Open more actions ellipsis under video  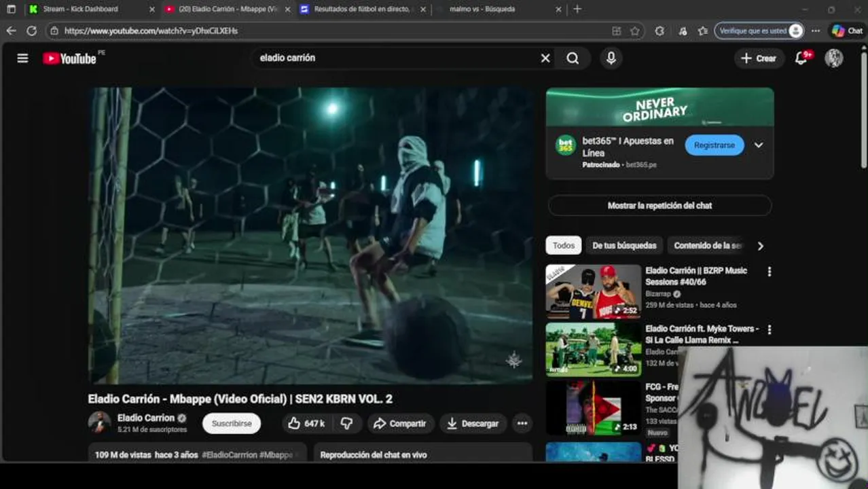coord(522,423)
